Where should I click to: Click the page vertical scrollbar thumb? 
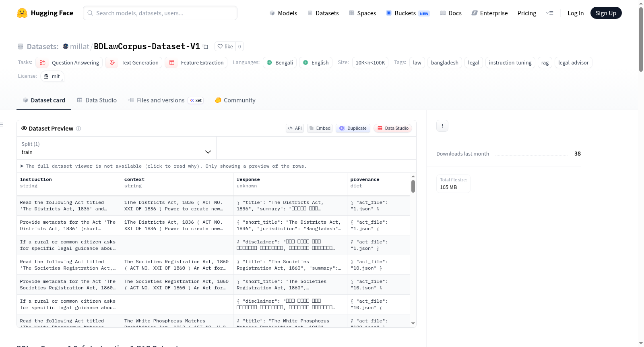pos(641,39)
